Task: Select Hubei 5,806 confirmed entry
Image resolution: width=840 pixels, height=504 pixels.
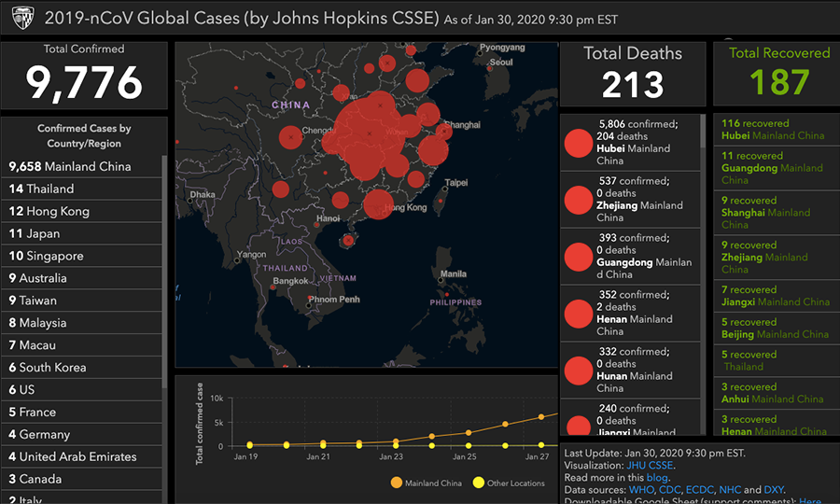Action: pos(630,143)
